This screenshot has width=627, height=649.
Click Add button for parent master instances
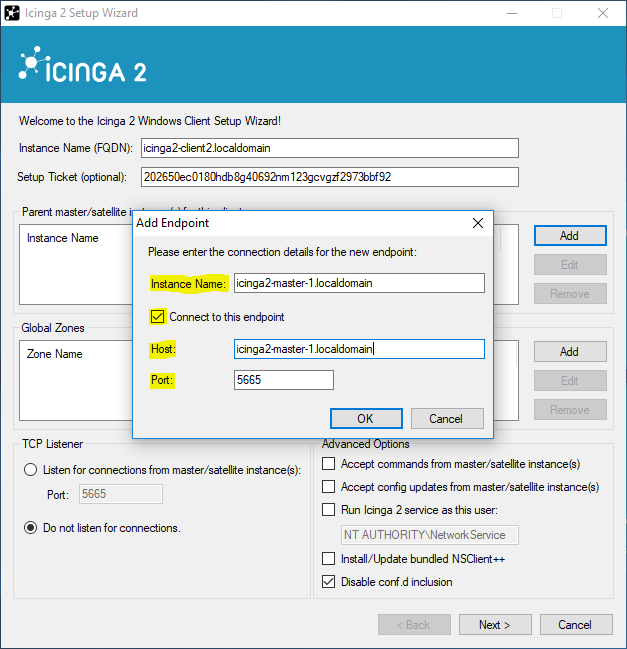[570, 236]
